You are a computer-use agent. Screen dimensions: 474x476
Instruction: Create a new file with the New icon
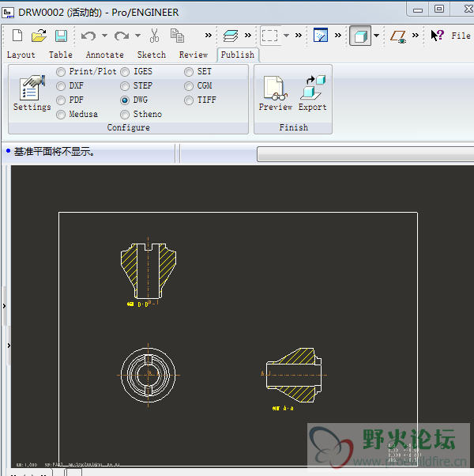pos(17,36)
